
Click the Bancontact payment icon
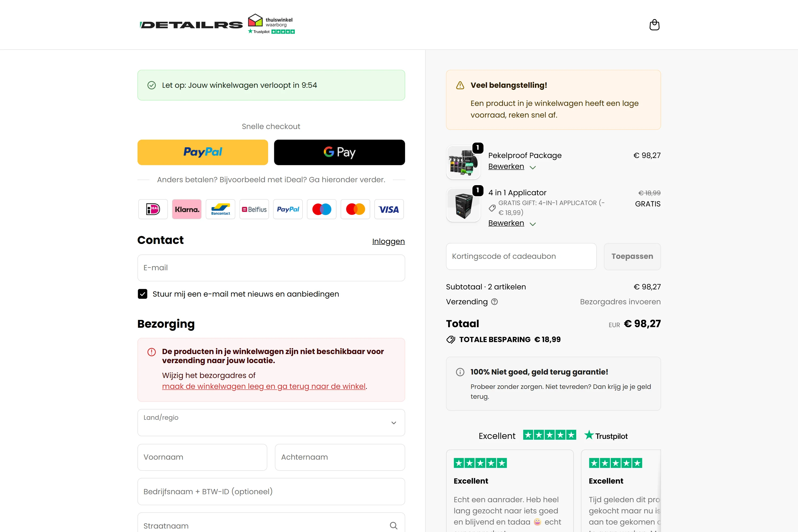221,209
